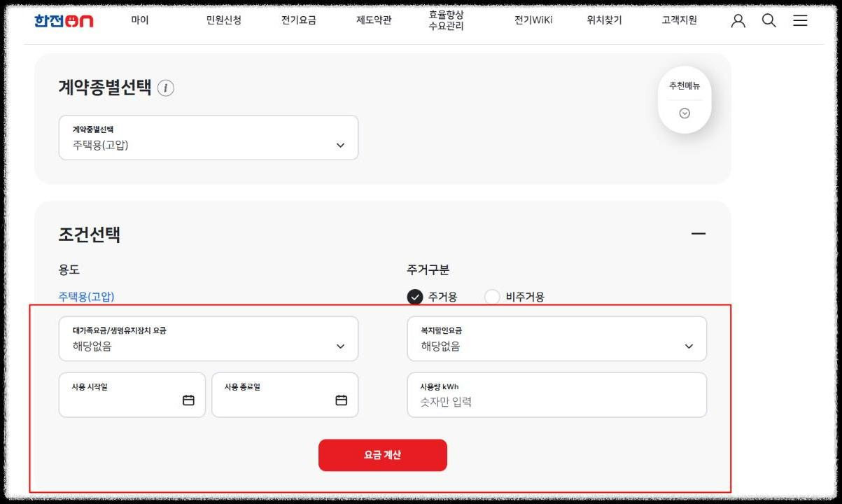842x504 pixels.
Task: Open the 고객지원 menu
Action: [x=677, y=20]
